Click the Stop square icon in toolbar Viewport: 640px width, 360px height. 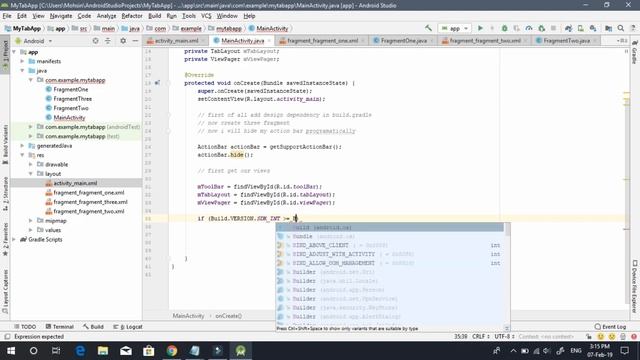coord(553,28)
